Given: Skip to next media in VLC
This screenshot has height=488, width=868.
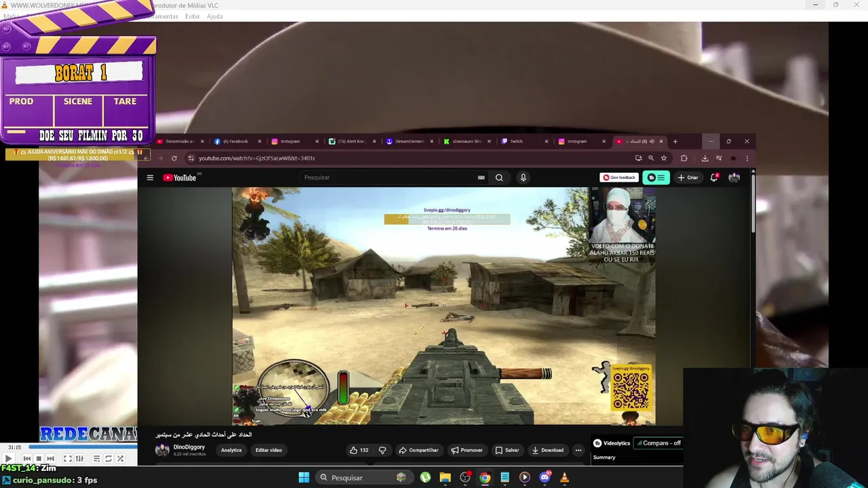Looking at the screenshot, I should pos(50,459).
